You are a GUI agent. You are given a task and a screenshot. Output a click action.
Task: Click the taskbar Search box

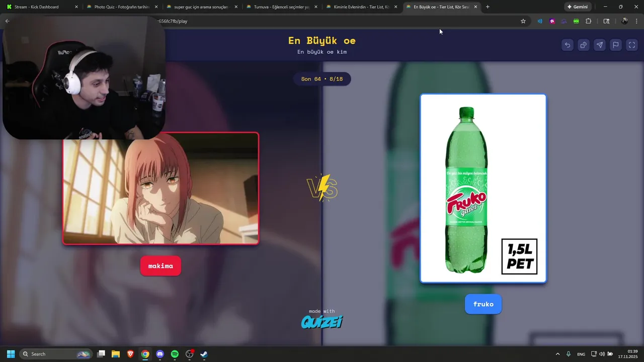(x=56, y=354)
